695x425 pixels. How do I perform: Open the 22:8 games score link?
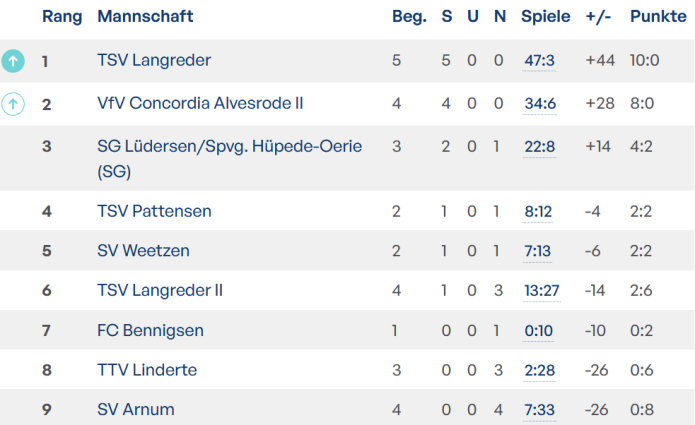(539, 147)
